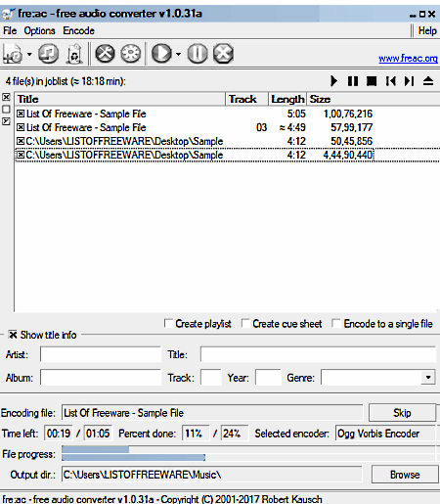Image resolution: width=440 pixels, height=504 pixels.
Task: Open the encoder configuration gear icon
Action: pyautogui.click(x=131, y=54)
